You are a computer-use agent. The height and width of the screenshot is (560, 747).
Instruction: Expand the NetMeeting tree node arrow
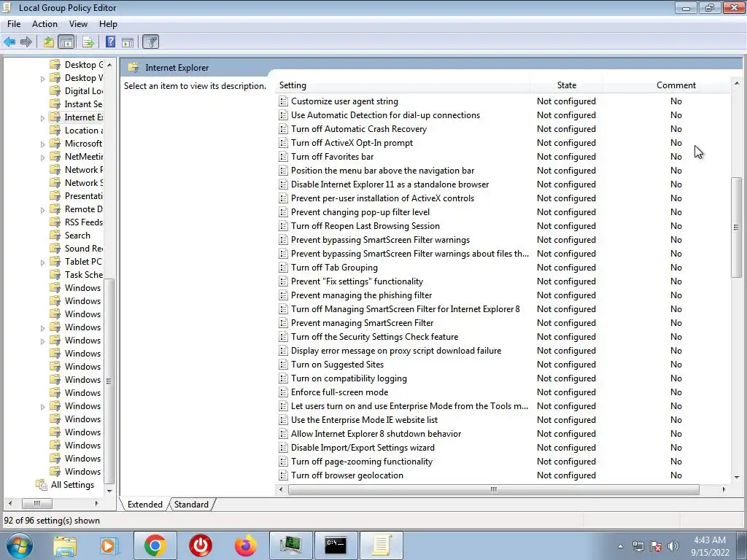42,157
